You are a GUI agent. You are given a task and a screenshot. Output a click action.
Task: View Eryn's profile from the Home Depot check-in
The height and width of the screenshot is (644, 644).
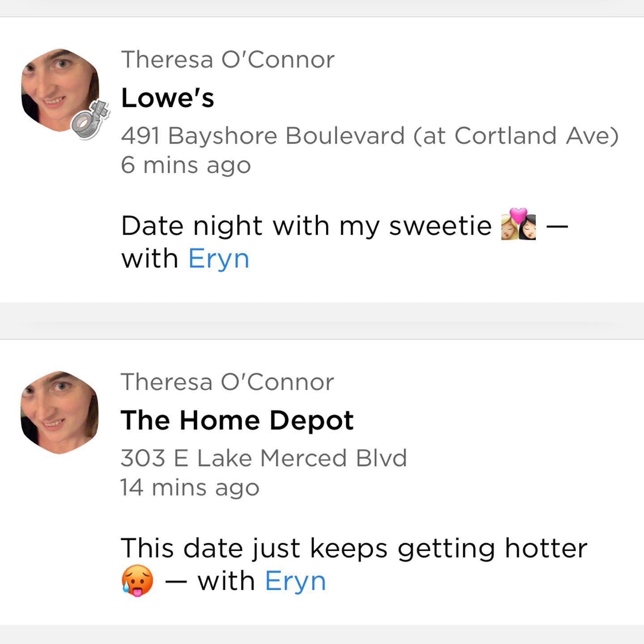click(295, 581)
